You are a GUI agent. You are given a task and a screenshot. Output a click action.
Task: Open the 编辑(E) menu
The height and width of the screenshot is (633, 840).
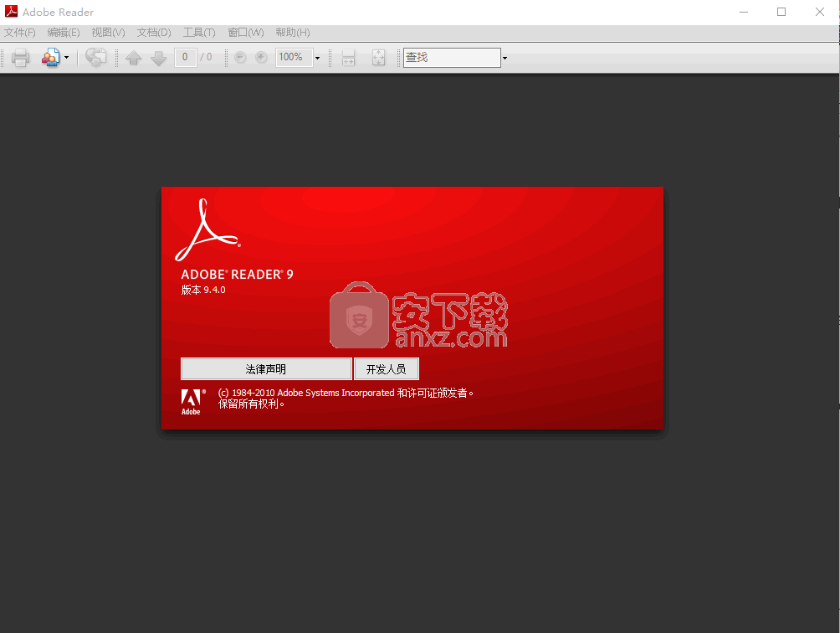pos(64,33)
